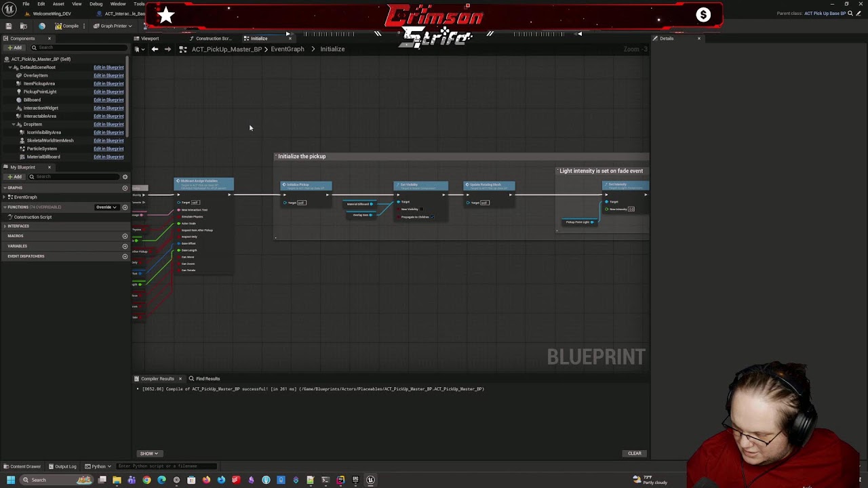868x488 pixels.
Task: Click Add in the My Blueprint panel
Action: tap(14, 176)
